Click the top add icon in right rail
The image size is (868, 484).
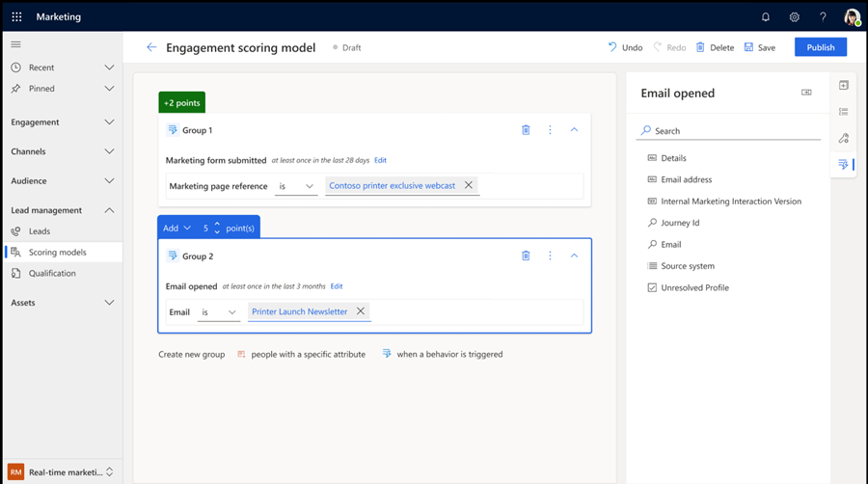(844, 85)
